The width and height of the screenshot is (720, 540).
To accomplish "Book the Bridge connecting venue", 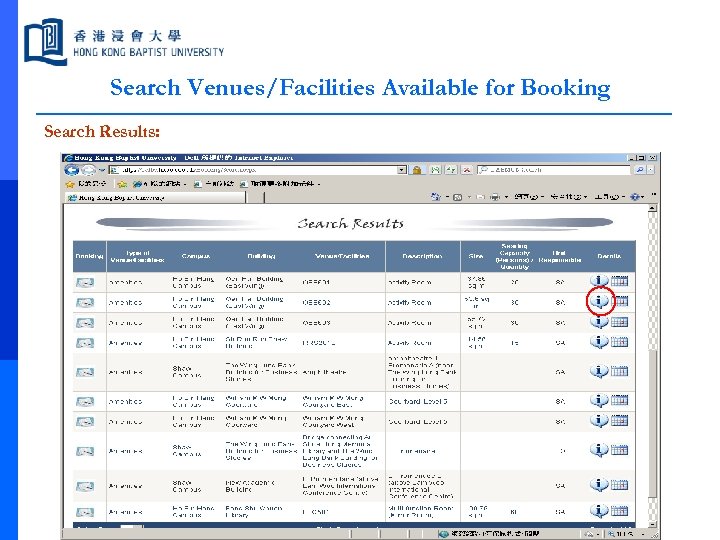I will pyautogui.click(x=85, y=451).
